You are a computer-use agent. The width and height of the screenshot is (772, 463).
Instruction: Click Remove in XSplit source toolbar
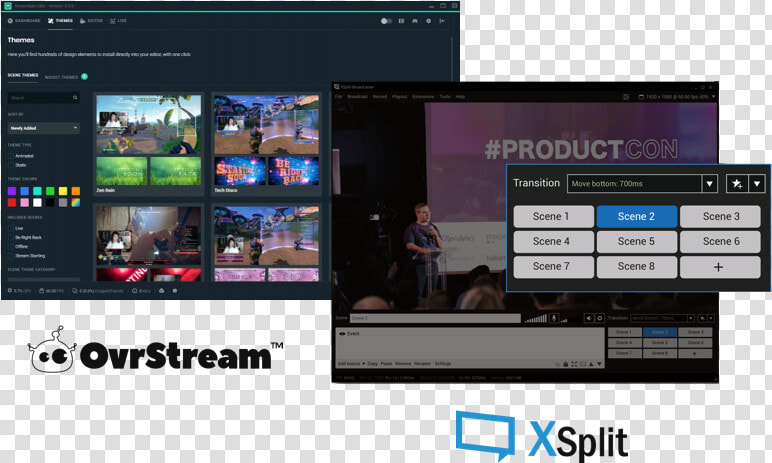click(x=403, y=364)
